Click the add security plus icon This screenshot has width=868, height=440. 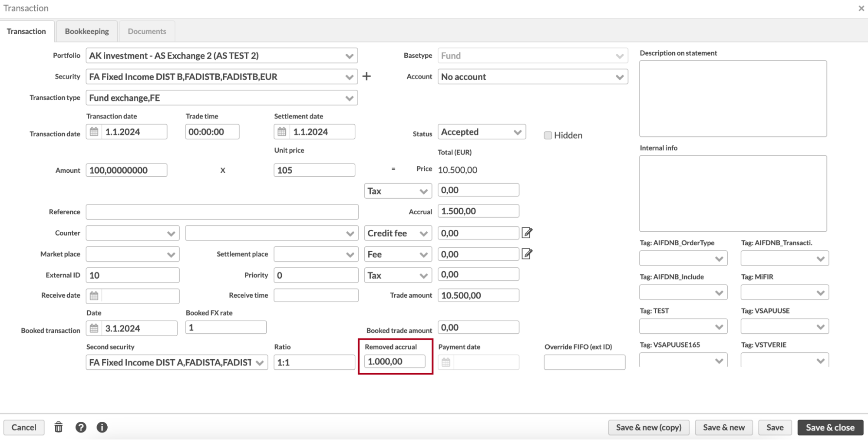[x=366, y=76]
